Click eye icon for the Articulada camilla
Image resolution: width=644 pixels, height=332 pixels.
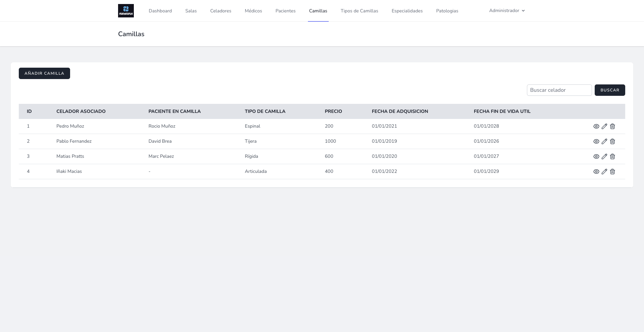pyautogui.click(x=596, y=172)
